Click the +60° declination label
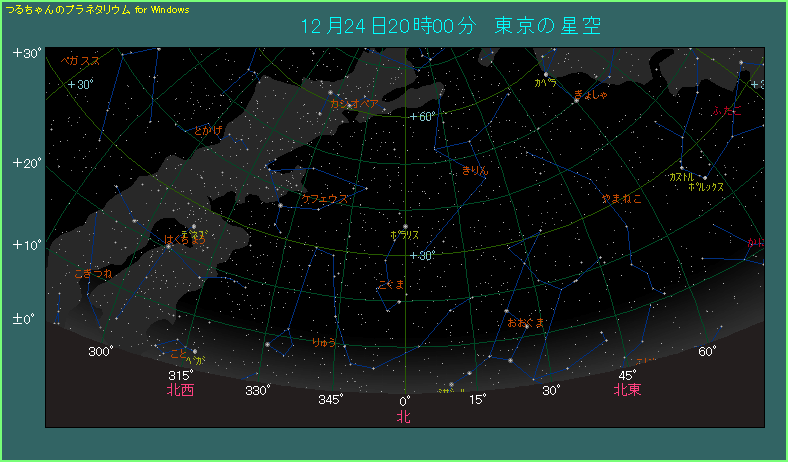Screen dimensions: 788x462 [422, 117]
